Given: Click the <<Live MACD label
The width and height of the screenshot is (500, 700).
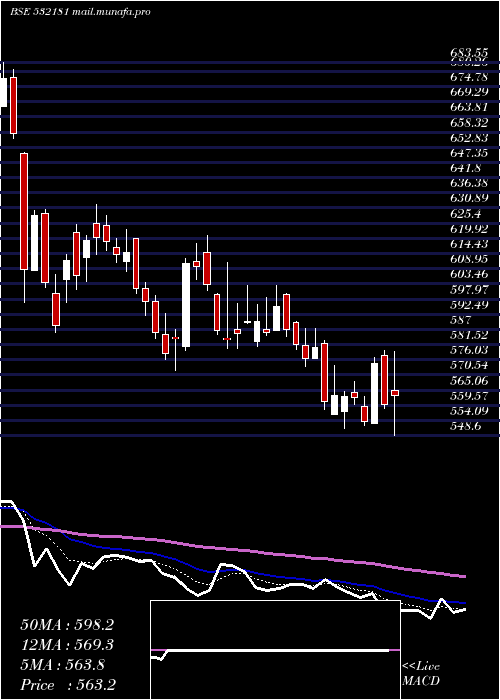Looking at the screenshot, I should tap(421, 673).
